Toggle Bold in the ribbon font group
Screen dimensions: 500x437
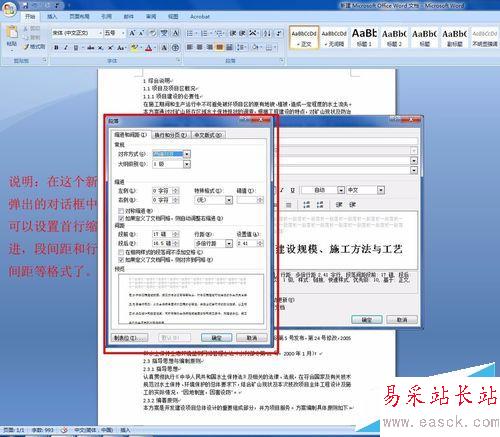pyautogui.click(x=56, y=48)
